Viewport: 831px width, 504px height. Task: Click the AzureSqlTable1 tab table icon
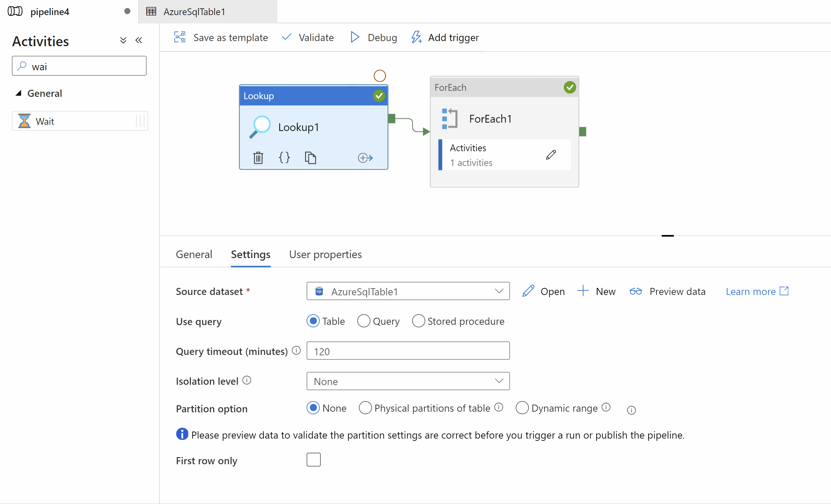[x=151, y=12]
